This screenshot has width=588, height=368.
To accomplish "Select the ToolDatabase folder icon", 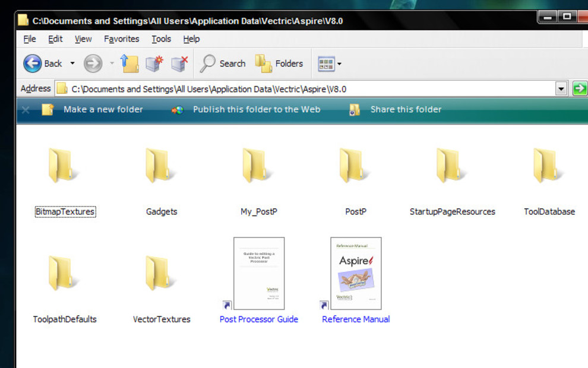I will (x=548, y=165).
